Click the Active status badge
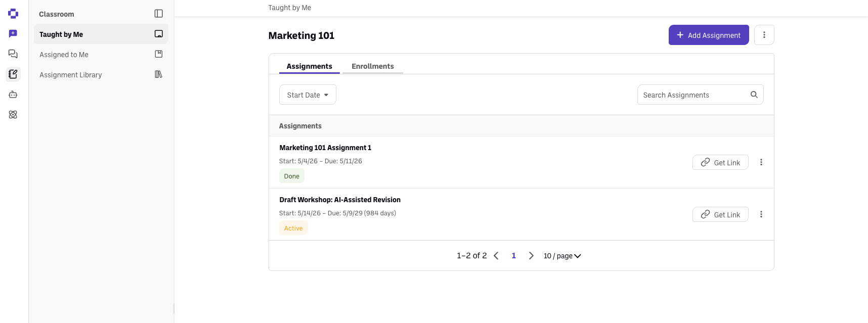 coord(293,228)
